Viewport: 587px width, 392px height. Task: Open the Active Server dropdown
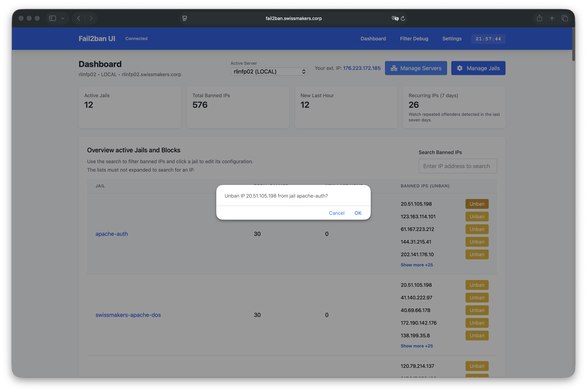pyautogui.click(x=269, y=71)
